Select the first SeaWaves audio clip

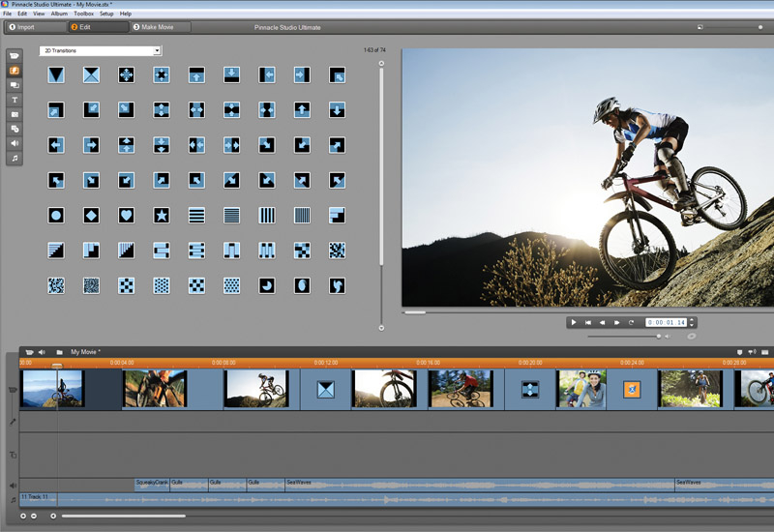point(479,485)
